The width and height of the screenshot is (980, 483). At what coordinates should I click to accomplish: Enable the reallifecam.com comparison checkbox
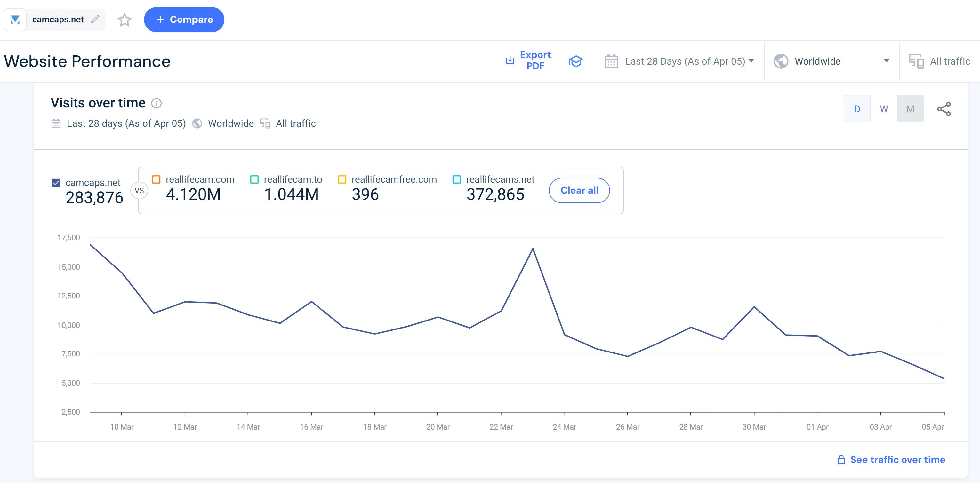(156, 179)
